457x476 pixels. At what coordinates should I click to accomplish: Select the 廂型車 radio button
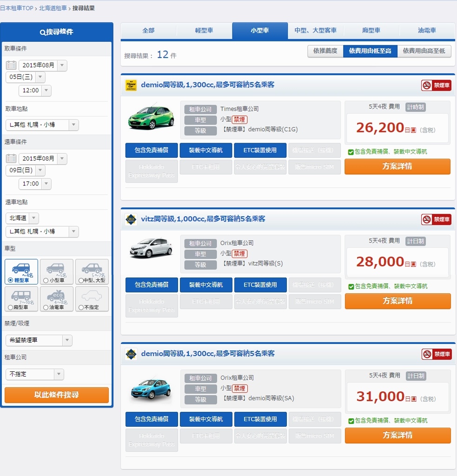click(11, 308)
